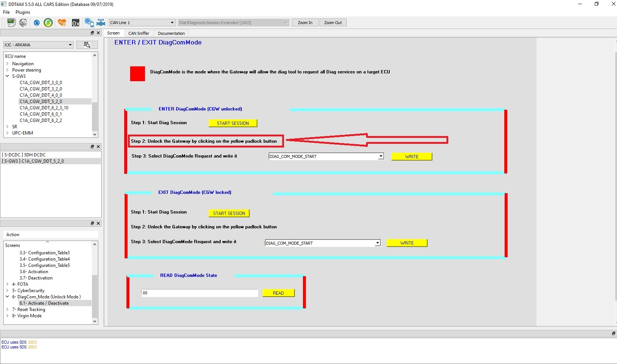Click the READ DiagComMode State value field
The width and height of the screenshot is (617, 364).
(199, 293)
